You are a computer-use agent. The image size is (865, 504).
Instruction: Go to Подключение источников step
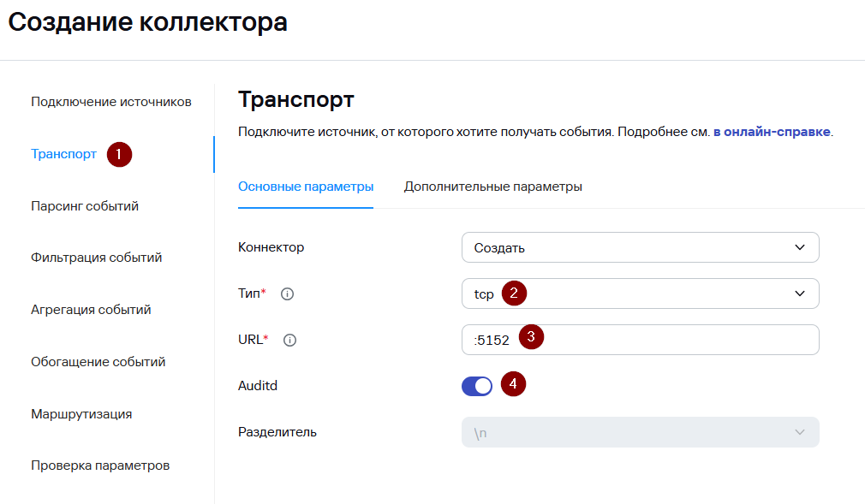click(110, 102)
